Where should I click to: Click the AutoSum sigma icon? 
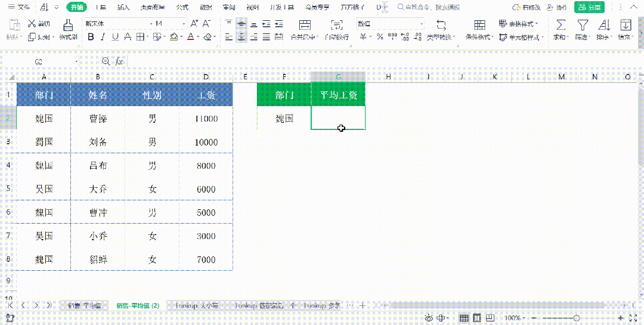click(561, 24)
